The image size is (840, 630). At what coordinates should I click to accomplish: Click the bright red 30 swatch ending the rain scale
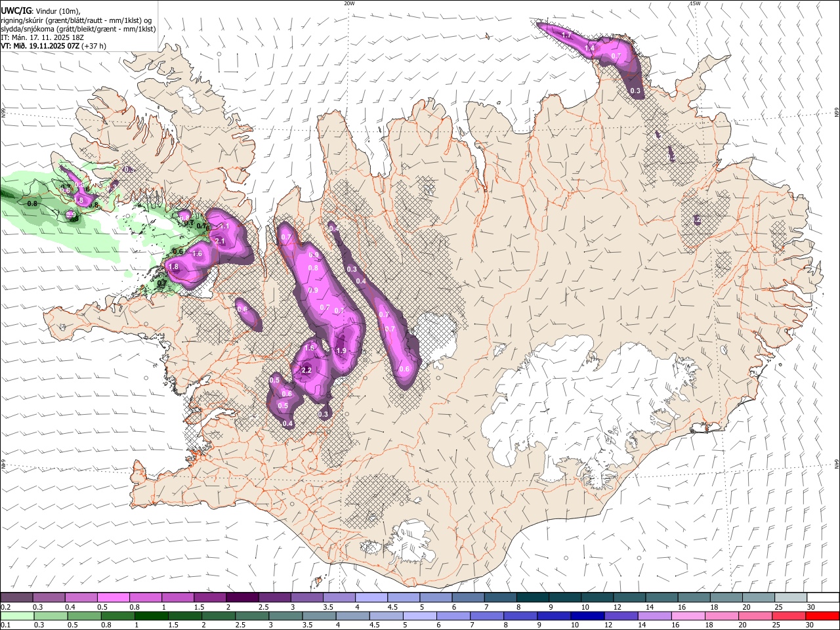(822, 616)
